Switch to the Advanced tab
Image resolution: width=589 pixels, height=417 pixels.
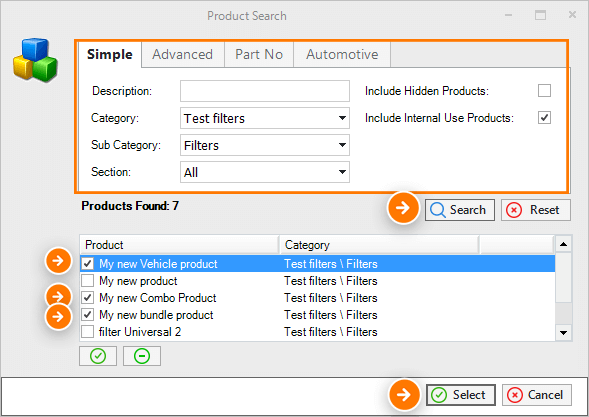pos(183,54)
